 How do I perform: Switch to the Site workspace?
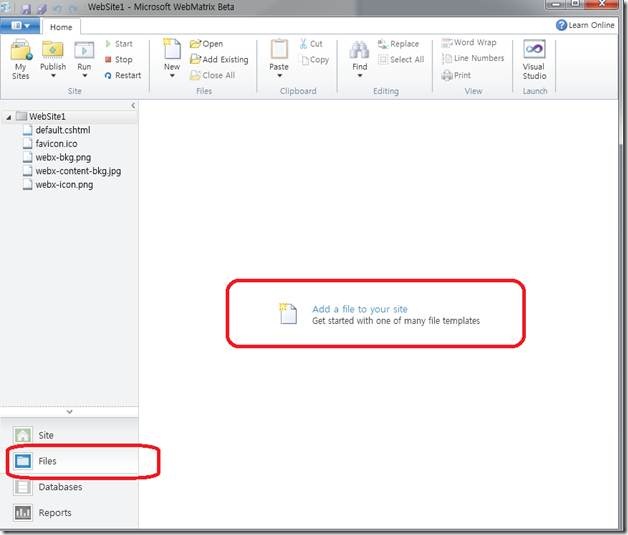[x=69, y=435]
